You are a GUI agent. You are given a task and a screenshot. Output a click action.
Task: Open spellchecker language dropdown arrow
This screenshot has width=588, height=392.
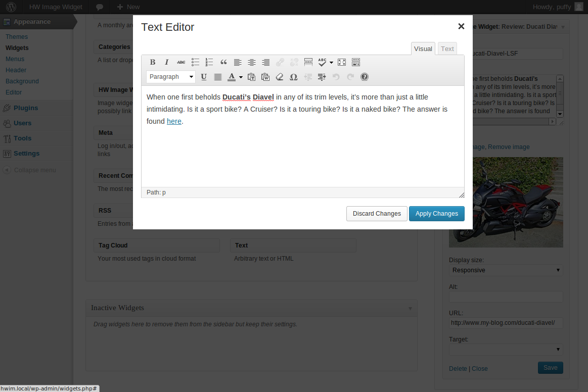[331, 63]
